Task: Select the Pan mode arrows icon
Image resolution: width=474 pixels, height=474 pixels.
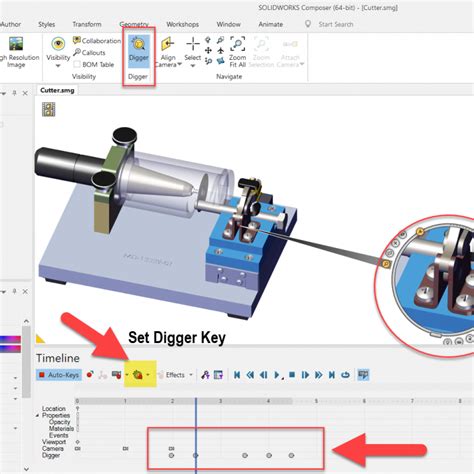Action: coord(208,50)
